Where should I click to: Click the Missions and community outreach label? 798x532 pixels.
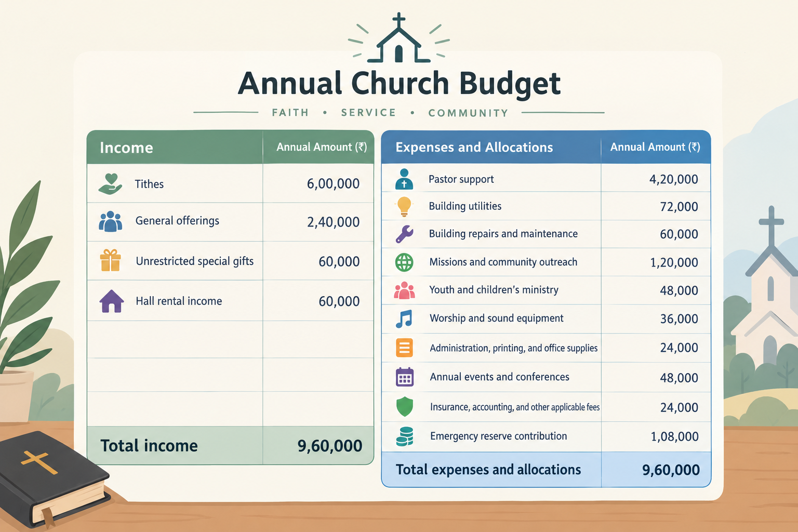point(503,262)
